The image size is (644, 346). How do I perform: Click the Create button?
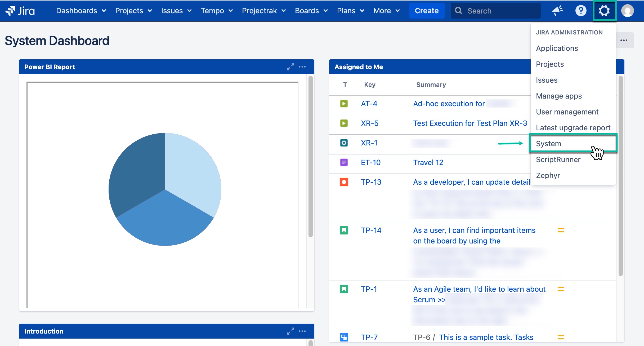click(x=427, y=11)
